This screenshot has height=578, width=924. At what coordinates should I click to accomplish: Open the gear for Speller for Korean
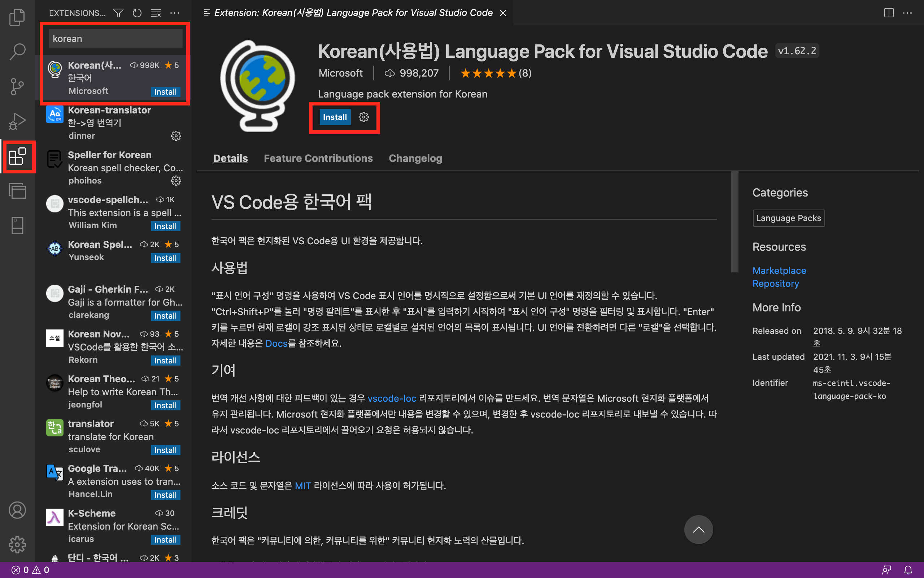(x=176, y=180)
